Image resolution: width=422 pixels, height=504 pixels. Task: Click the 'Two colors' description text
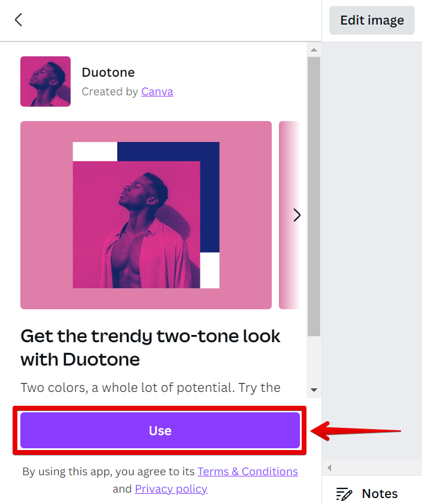click(x=151, y=388)
